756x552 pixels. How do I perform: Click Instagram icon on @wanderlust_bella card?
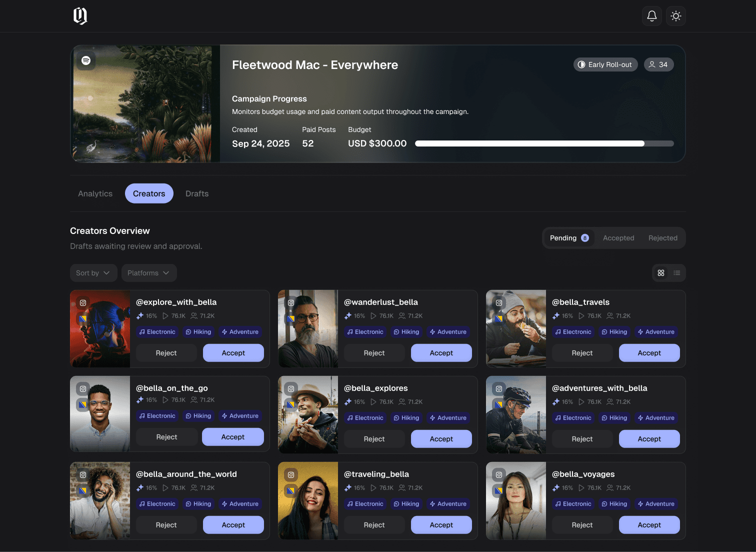[291, 303]
